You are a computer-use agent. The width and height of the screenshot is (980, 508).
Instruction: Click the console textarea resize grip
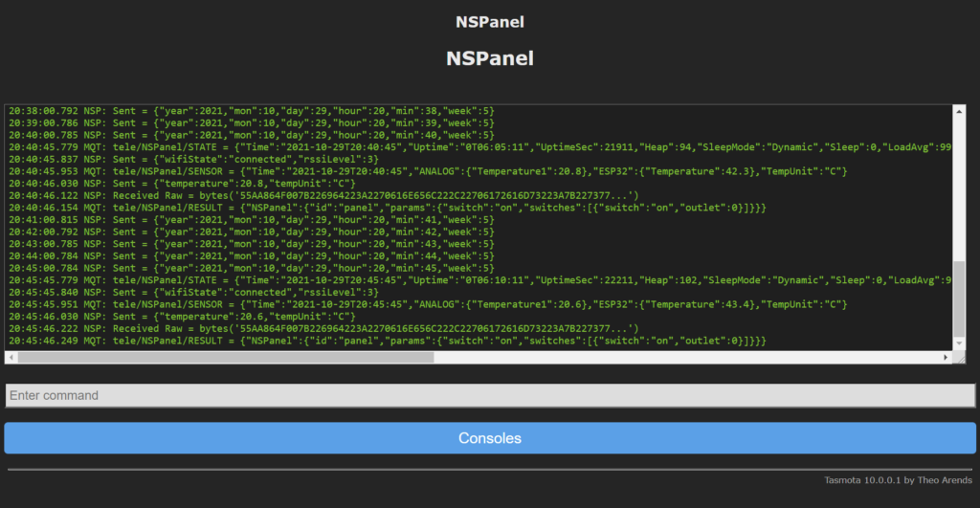tap(959, 358)
